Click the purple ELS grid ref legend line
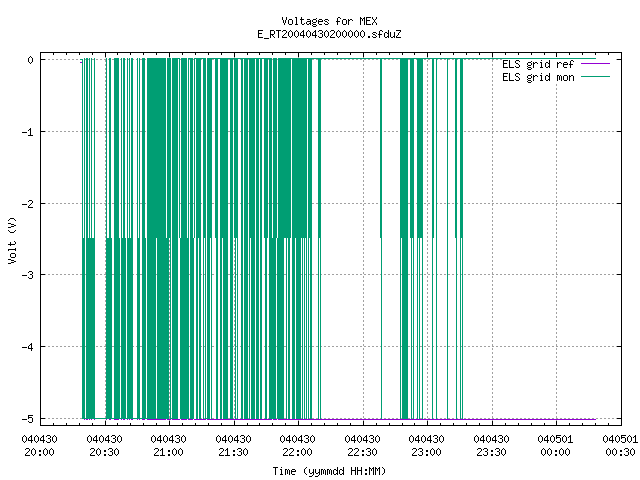This screenshot has width=640, height=480. point(596,64)
